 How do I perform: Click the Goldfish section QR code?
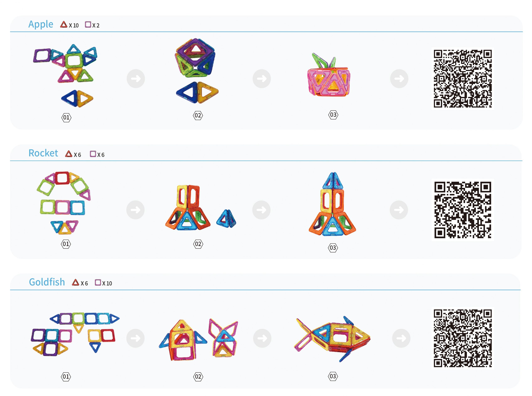[x=462, y=338]
